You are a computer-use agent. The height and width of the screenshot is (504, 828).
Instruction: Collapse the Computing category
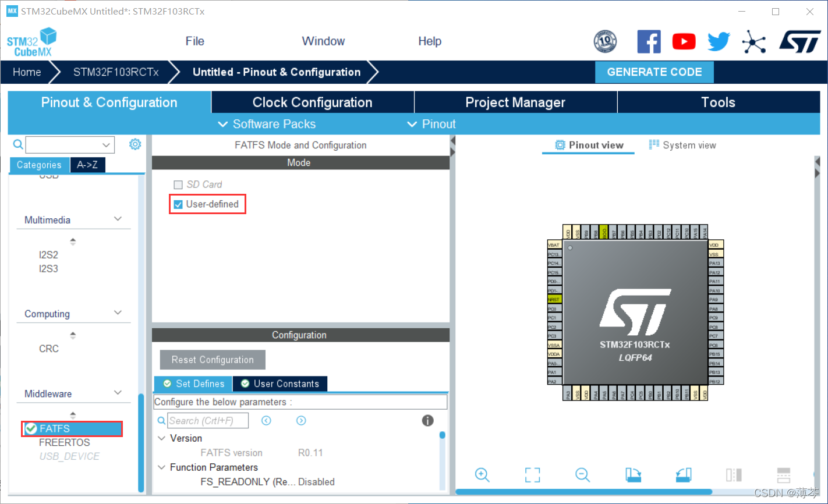[x=118, y=313]
